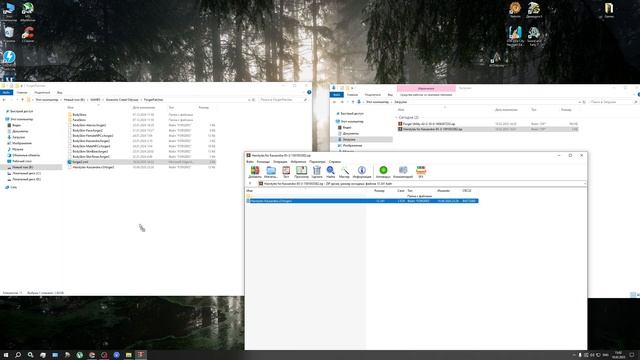This screenshot has height=360, width=640.
Task: Open the Файл menu in WinRAR
Action: click(250, 162)
